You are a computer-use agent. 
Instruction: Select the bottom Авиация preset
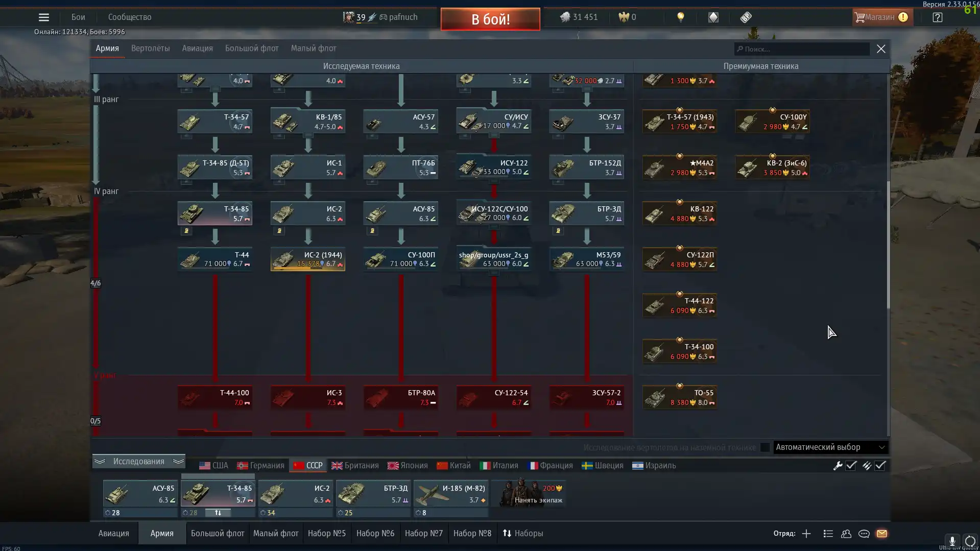114,533
